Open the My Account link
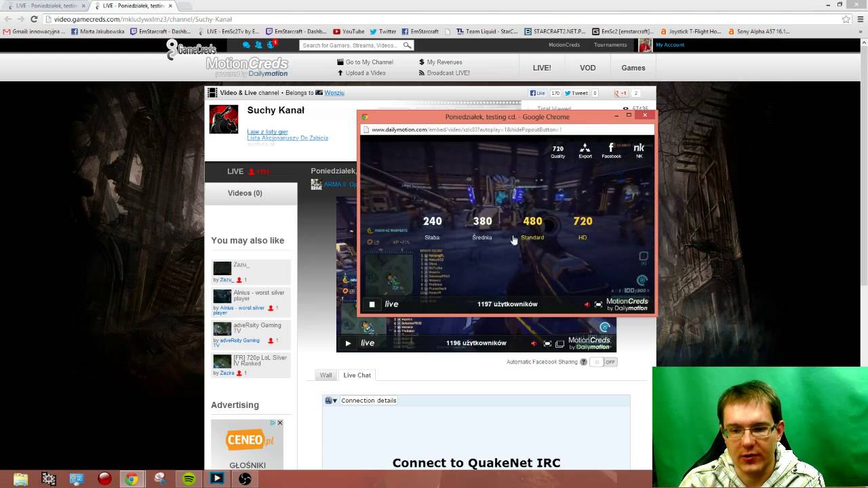 click(670, 45)
